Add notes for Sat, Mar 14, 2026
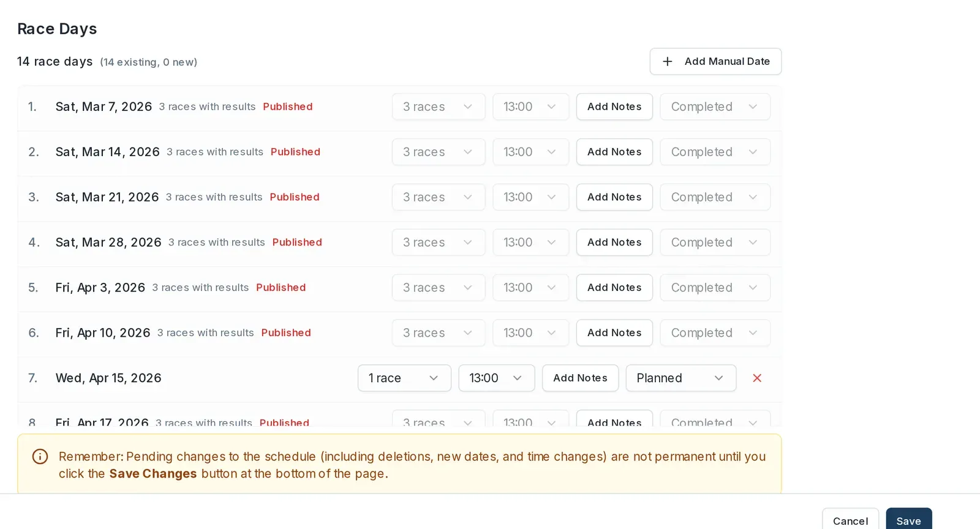This screenshot has height=529, width=980. pos(614,152)
